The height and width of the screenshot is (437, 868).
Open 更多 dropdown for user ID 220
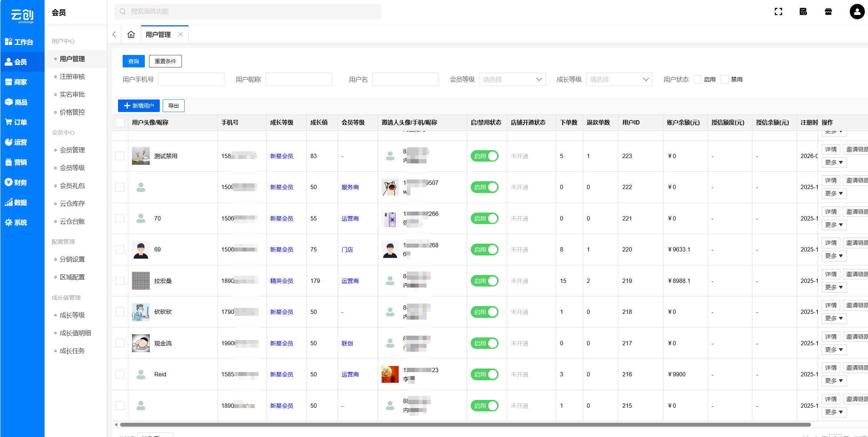834,256
